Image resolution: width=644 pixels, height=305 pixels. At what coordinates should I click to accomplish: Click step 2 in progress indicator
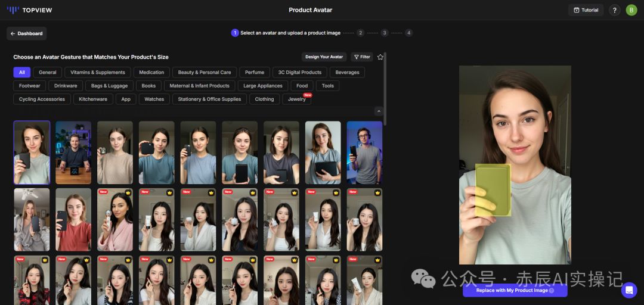coord(360,33)
